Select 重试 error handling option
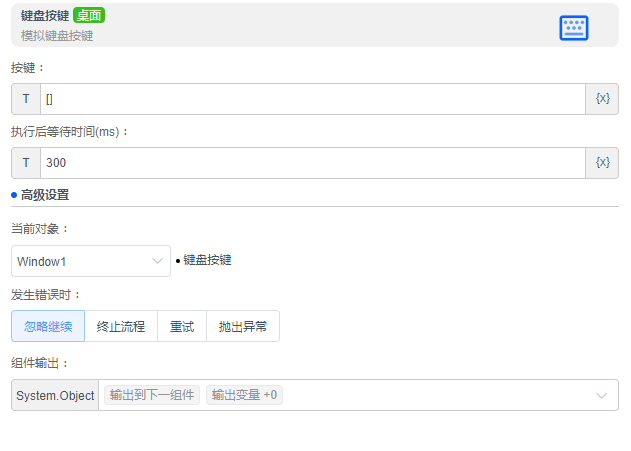 pyautogui.click(x=182, y=326)
